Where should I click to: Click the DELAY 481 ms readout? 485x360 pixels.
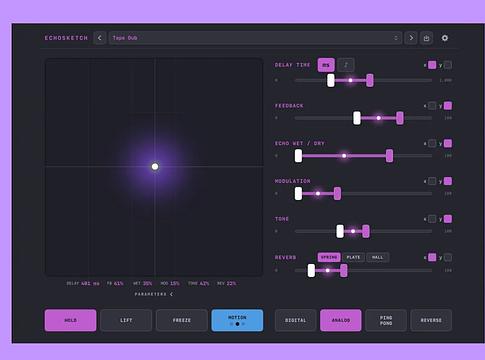click(83, 283)
